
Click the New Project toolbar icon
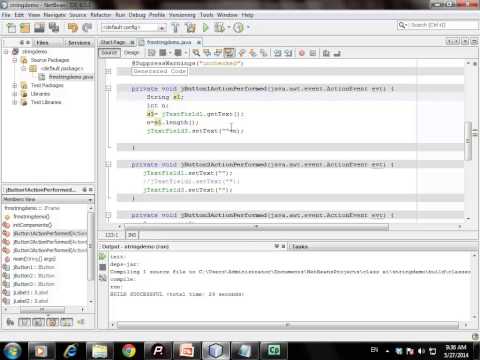click(x=25, y=28)
